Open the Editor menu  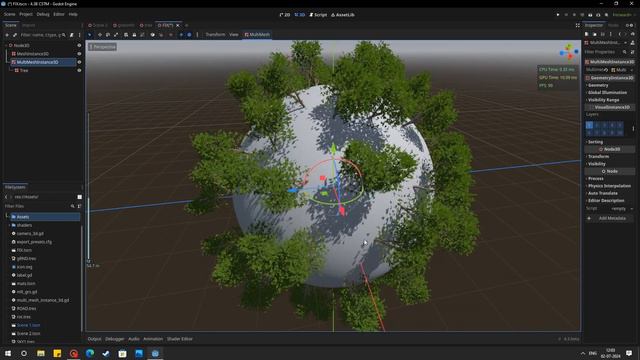59,14
